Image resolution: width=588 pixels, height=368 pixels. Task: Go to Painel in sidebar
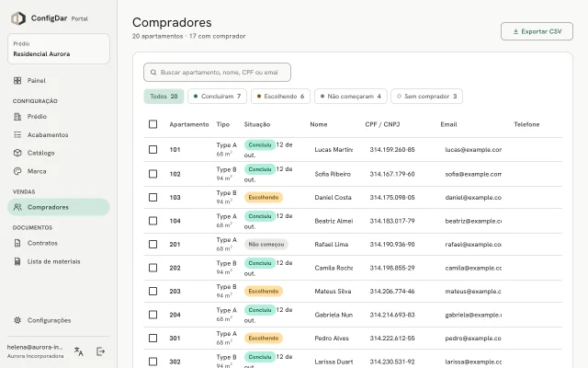[59, 80]
